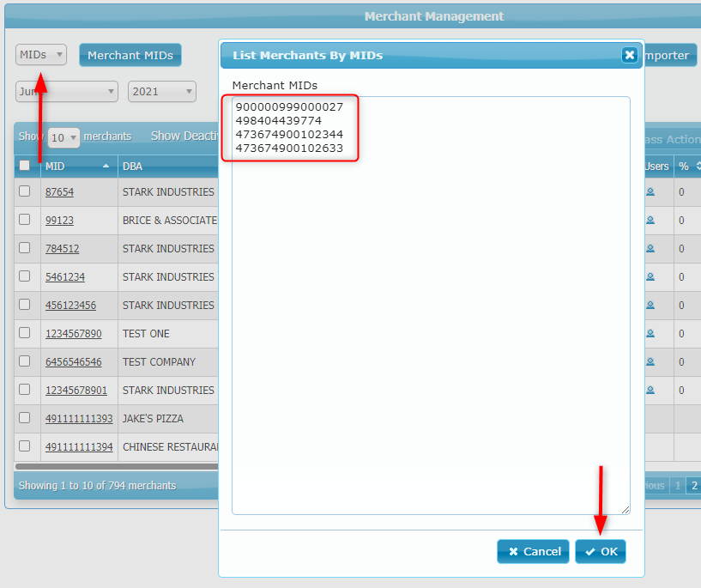Open users icon for MID 6456546546 row
The width and height of the screenshot is (701, 588).
[x=650, y=361]
